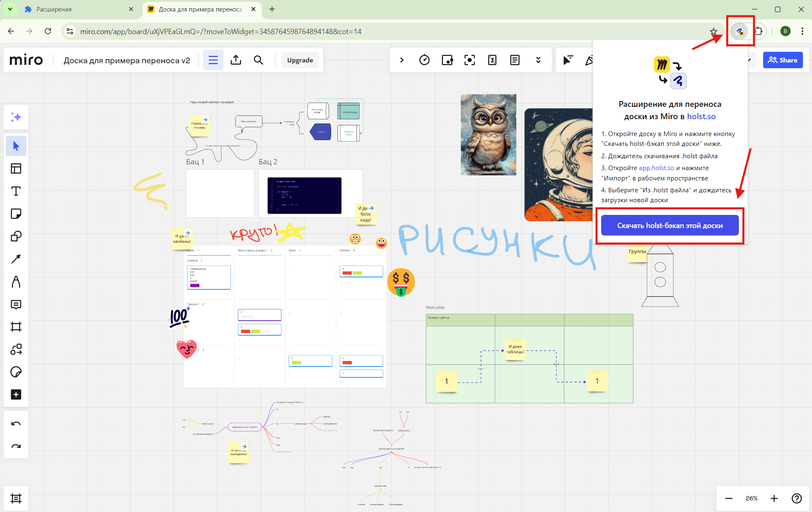Toggle the main menu hamburger button
The image size is (812, 512).
[213, 60]
